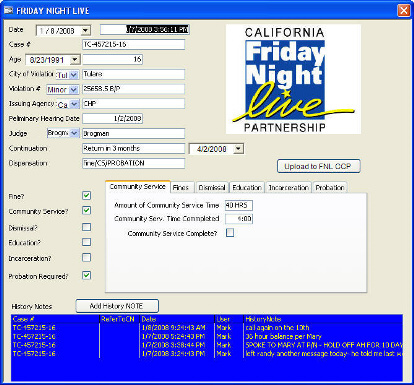Enable the Education? checkbox
The image size is (414, 385).
87,242
